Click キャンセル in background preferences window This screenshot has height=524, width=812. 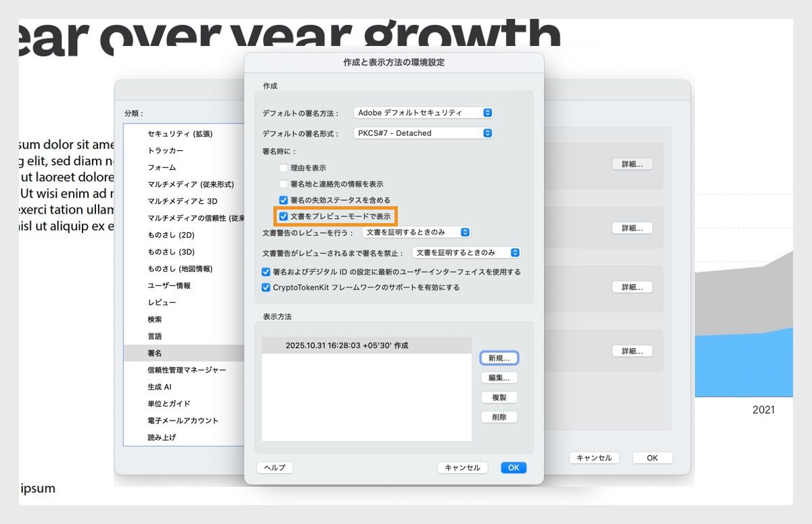click(x=594, y=458)
